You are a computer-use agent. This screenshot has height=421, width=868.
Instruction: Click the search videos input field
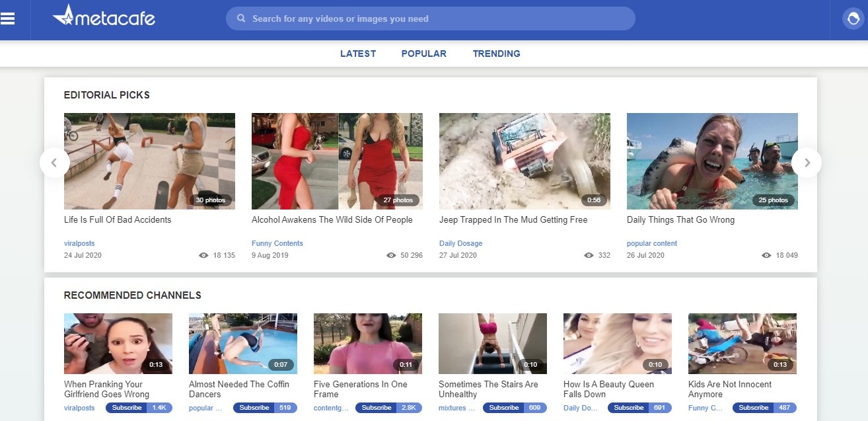tap(436, 19)
